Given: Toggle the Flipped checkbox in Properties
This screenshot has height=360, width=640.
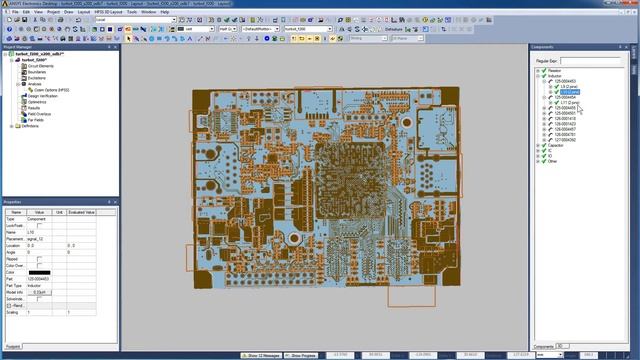Looking at the screenshot, I should (39, 259).
